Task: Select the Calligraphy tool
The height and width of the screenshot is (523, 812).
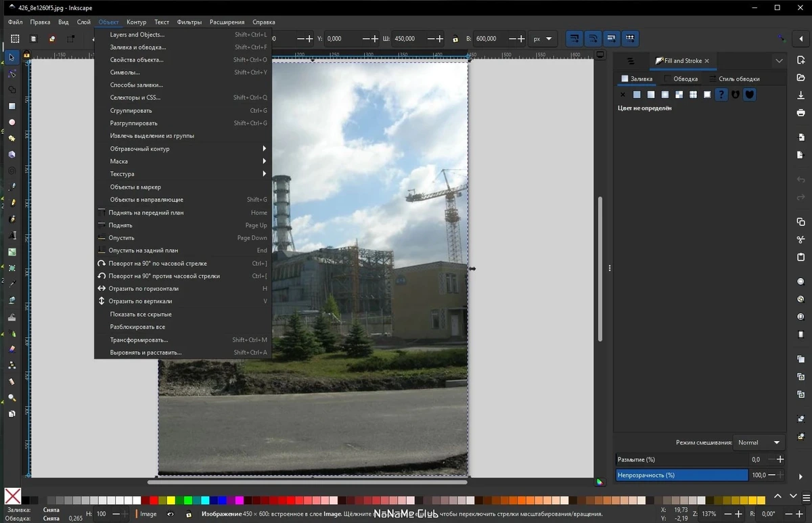Action: [x=12, y=219]
